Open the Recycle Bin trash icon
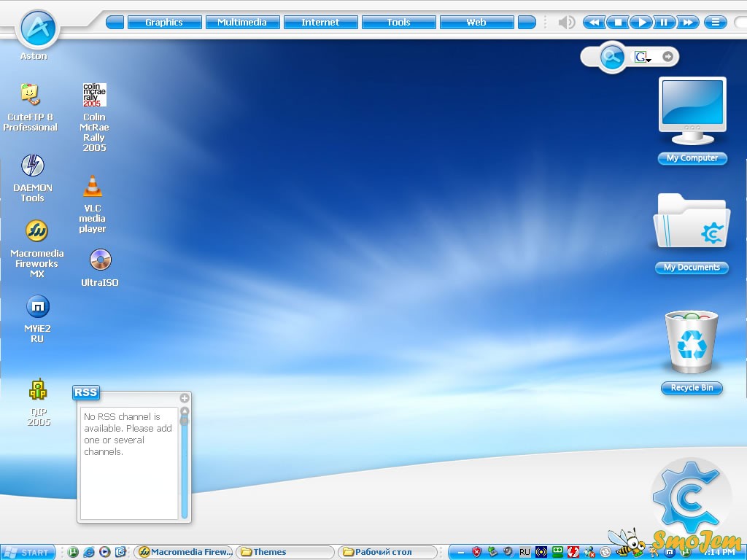This screenshot has width=747, height=560. 692,341
